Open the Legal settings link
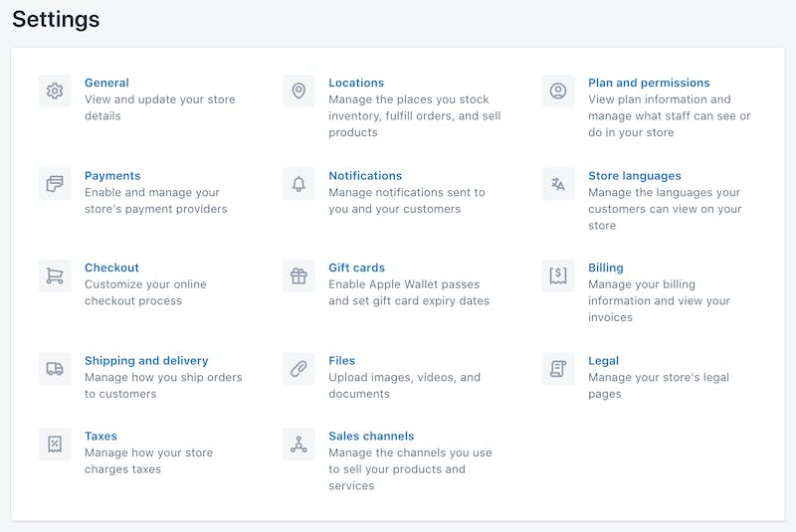The image size is (796, 532). tap(603, 361)
